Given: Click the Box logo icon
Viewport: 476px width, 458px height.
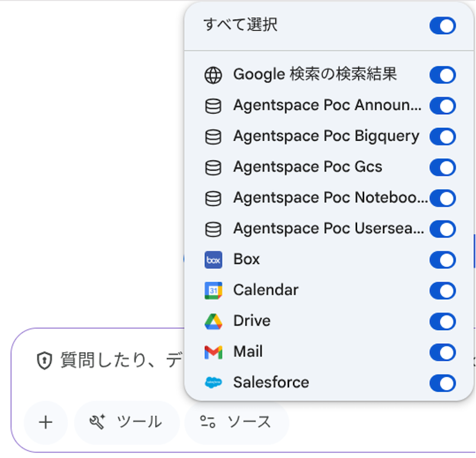Looking at the screenshot, I should [213, 260].
